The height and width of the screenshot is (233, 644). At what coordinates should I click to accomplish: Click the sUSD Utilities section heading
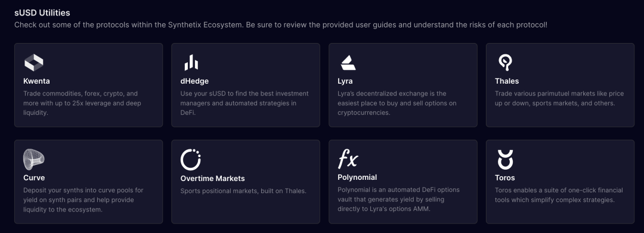click(42, 13)
